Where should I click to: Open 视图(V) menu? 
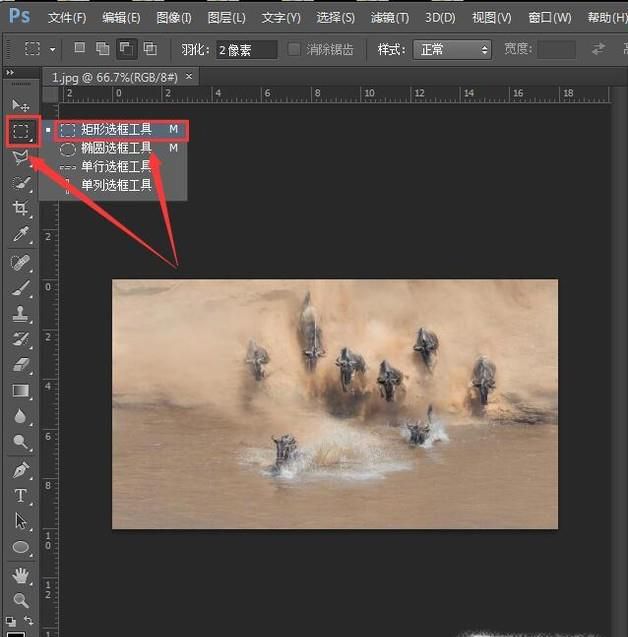(492, 18)
